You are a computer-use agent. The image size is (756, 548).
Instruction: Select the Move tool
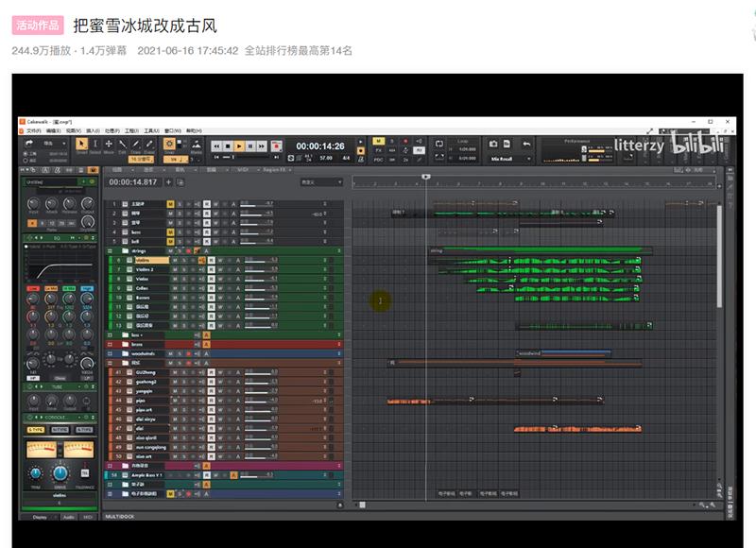[109, 146]
